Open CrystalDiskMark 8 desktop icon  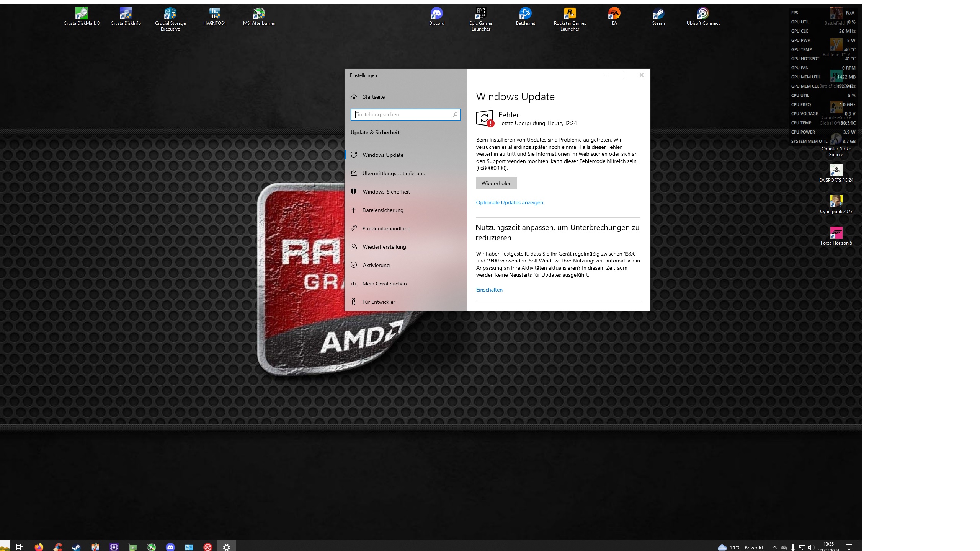(x=81, y=14)
